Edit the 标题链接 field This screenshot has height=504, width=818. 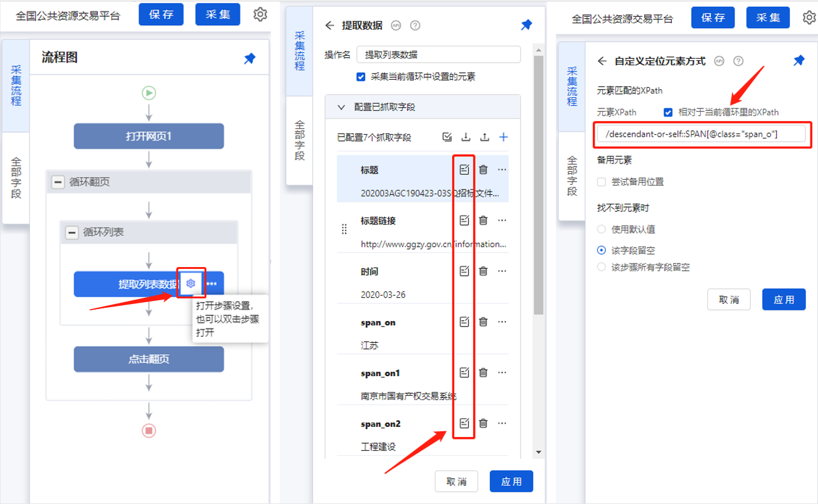(x=464, y=220)
